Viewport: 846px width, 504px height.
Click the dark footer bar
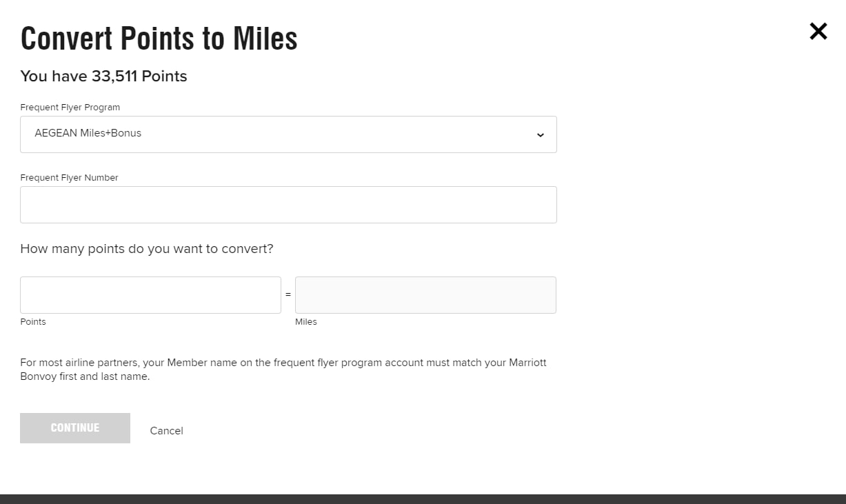(x=423, y=498)
